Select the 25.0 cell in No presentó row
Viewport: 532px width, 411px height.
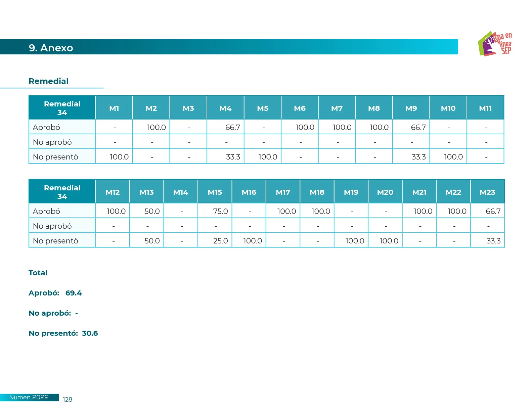(220, 241)
